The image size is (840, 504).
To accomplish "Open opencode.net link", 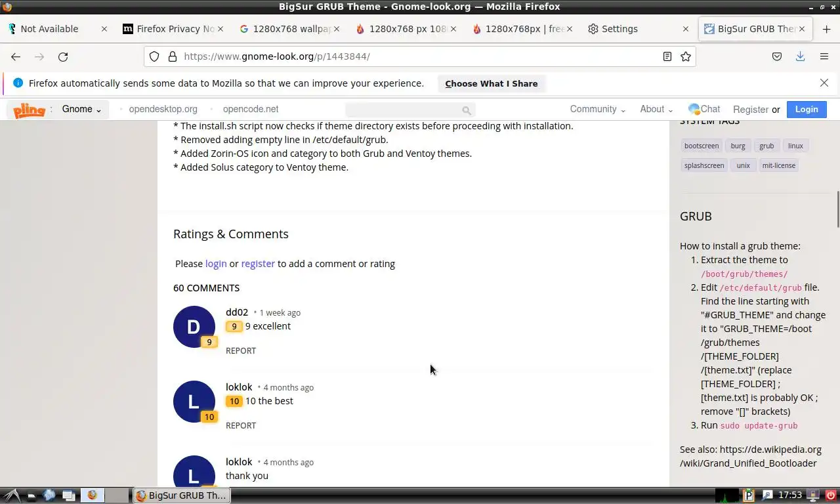I will click(251, 109).
